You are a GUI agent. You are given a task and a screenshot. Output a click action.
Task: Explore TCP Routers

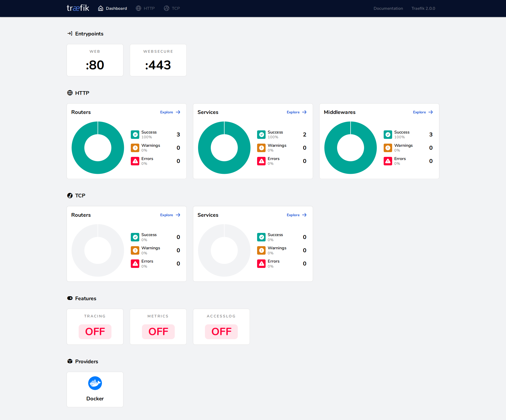[170, 215]
